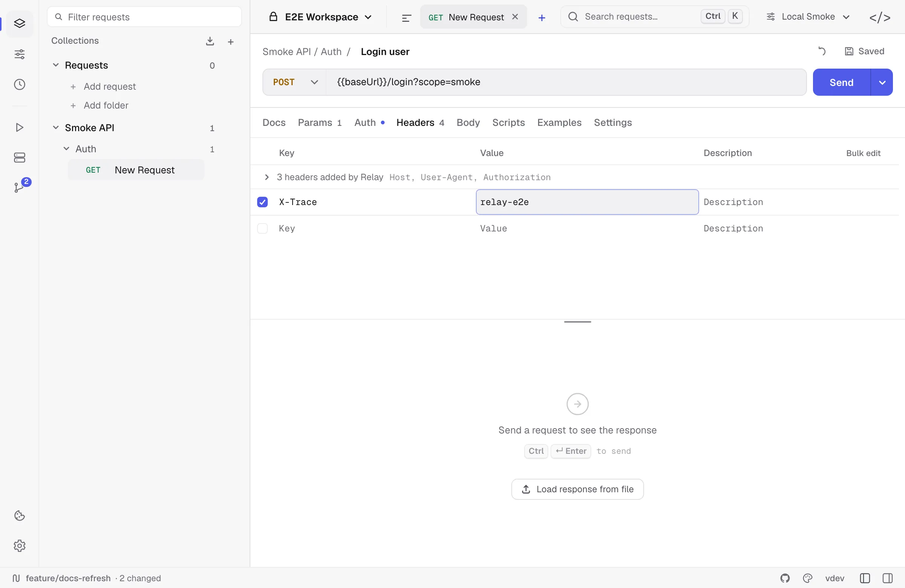Click Load response from file
Image resolution: width=905 pixels, height=588 pixels.
coord(577,489)
